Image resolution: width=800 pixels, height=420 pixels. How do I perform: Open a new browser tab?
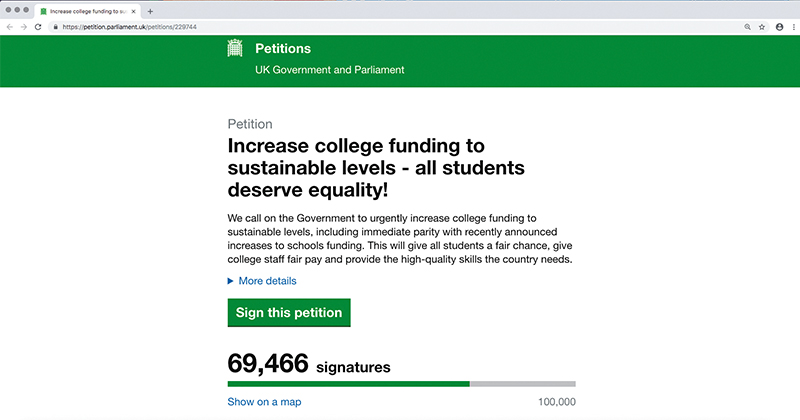[150, 11]
